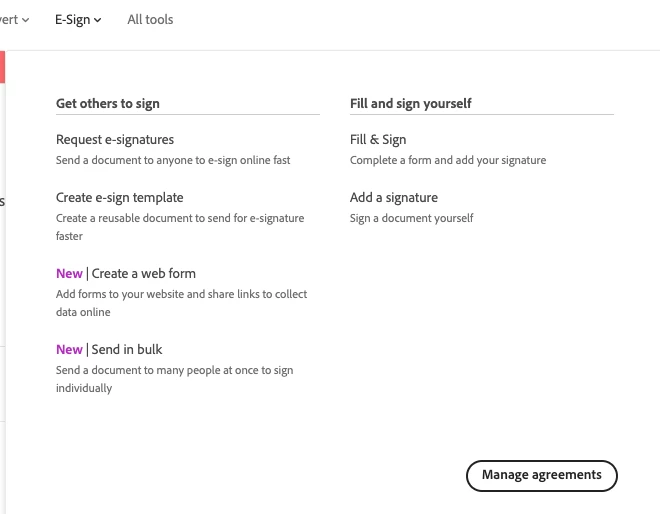Viewport: 660px width, 514px height.
Task: Click 'Send a document to anyone' description
Action: [x=173, y=160]
